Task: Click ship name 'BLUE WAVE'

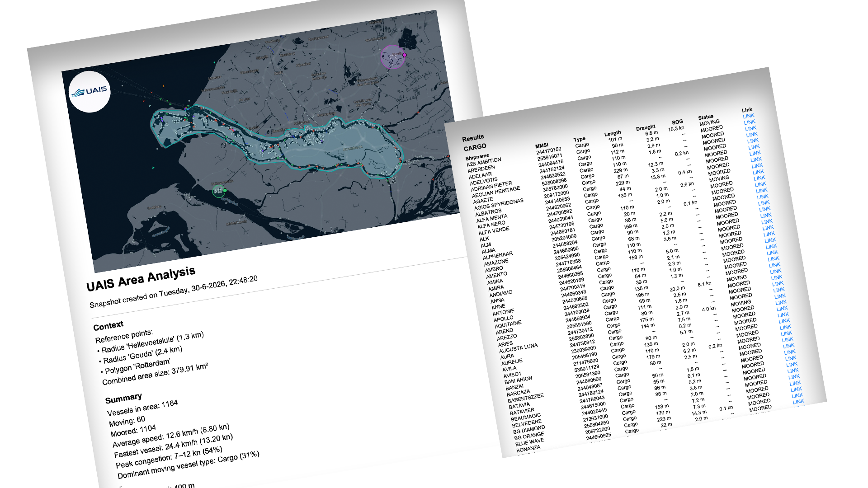Action: pos(530,442)
